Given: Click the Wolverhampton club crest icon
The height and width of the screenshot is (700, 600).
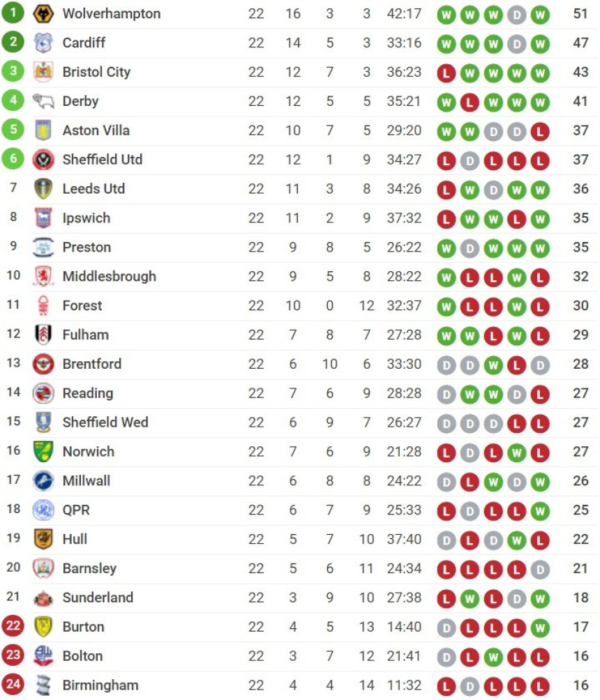Looking at the screenshot, I should 43,14.
